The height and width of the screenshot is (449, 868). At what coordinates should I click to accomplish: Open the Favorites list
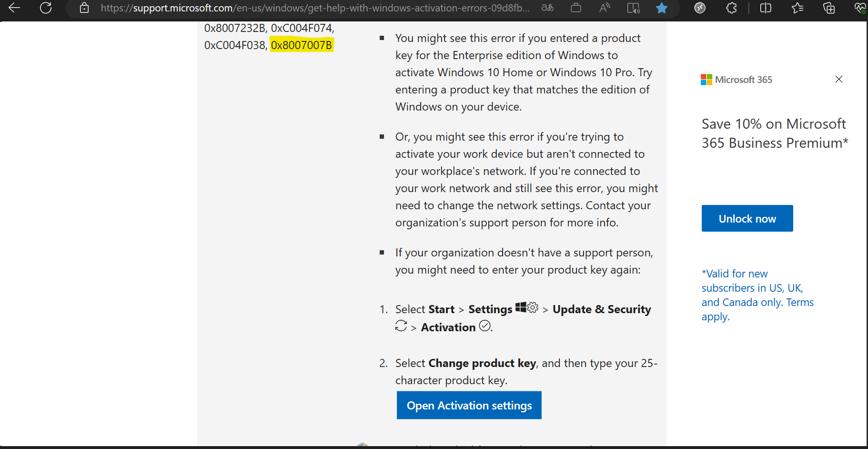pos(797,8)
